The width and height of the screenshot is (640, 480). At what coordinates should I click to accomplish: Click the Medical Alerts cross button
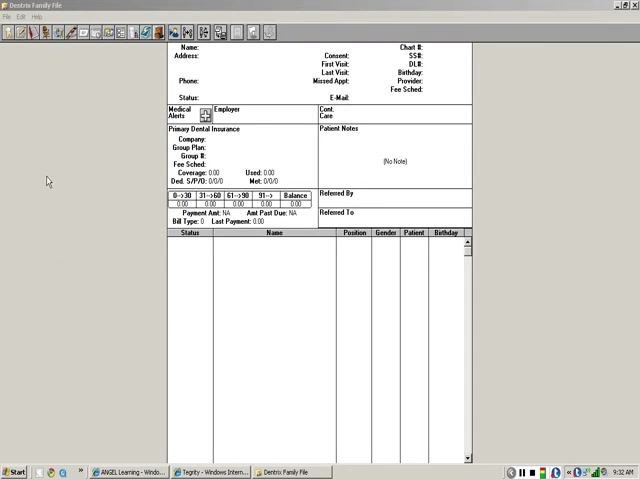[205, 115]
